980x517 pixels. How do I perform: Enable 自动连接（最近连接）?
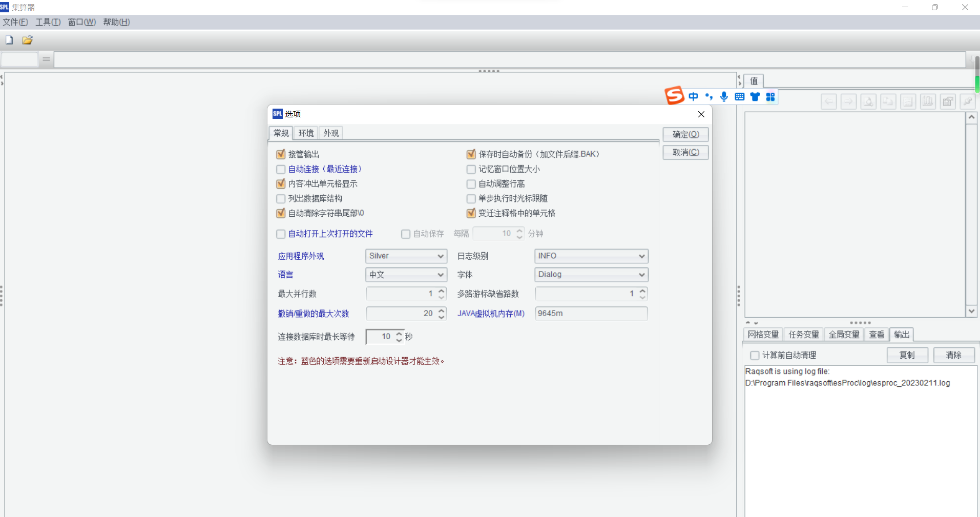(x=281, y=169)
